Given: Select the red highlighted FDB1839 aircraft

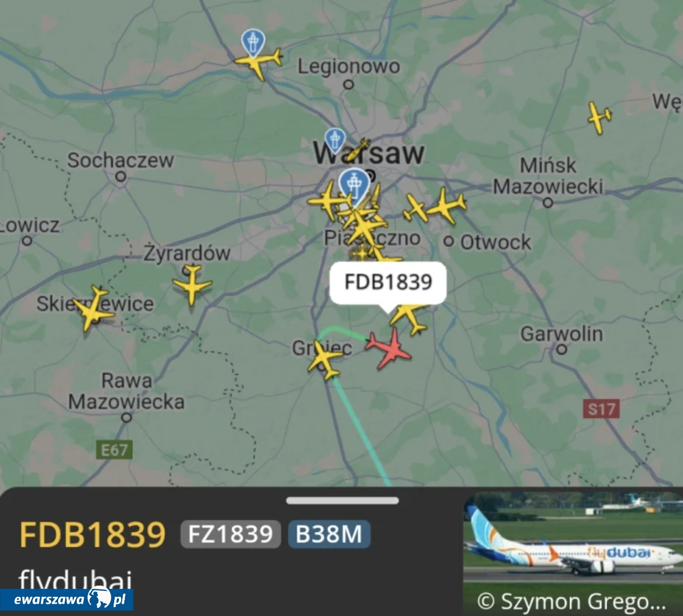Looking at the screenshot, I should [389, 348].
